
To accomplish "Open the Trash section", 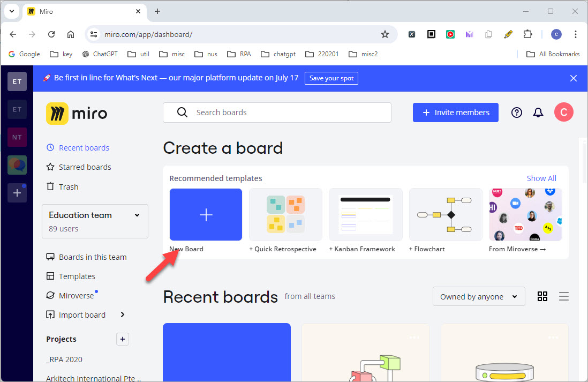I will tap(62, 186).
